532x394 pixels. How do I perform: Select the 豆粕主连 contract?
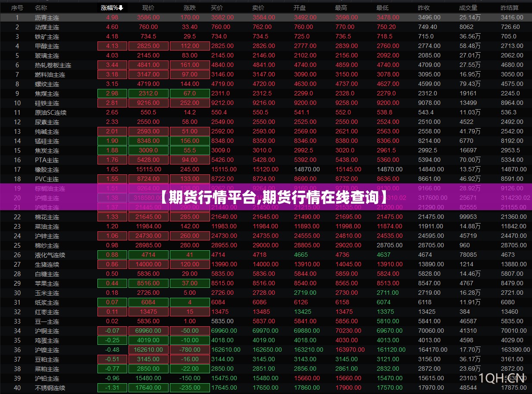[x=47, y=359]
